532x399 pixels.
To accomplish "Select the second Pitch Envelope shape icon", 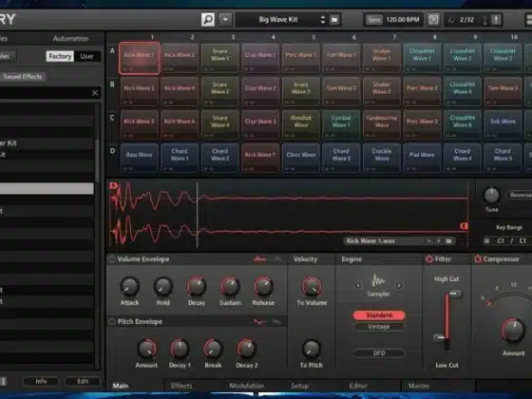I will [x=276, y=322].
